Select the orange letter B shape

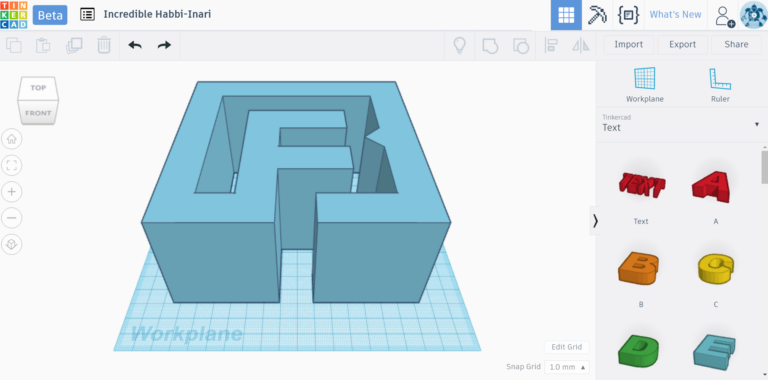tap(639, 267)
